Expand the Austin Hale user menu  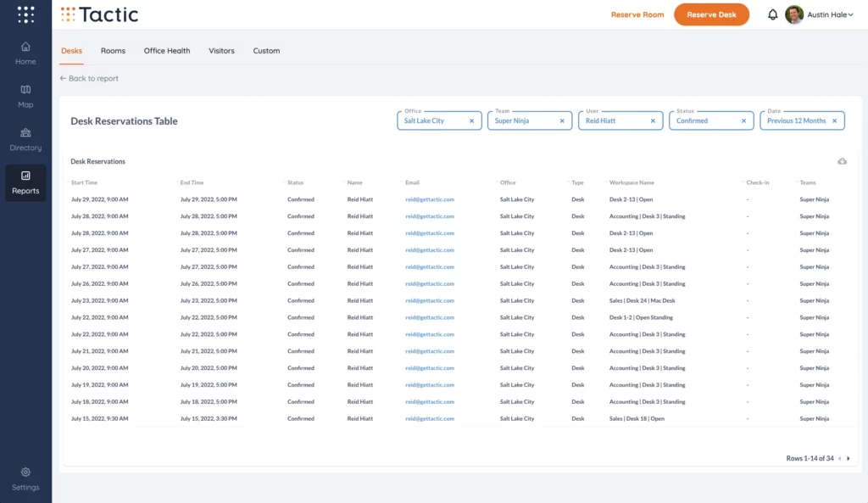point(830,15)
